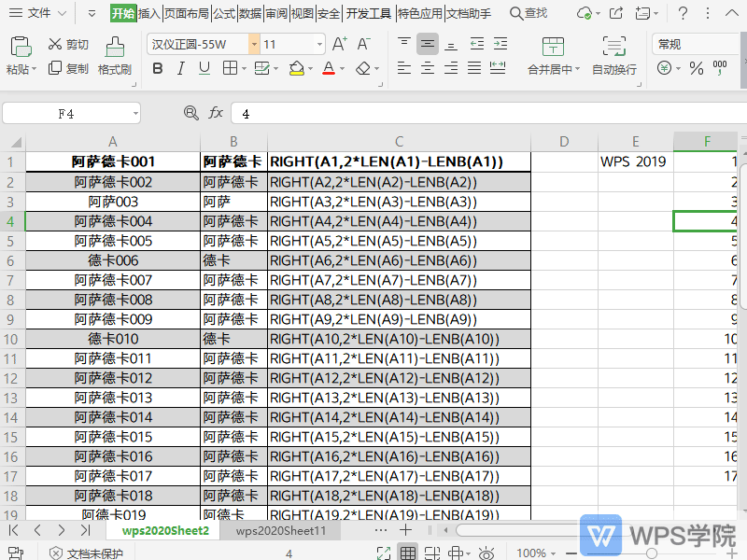Open the 文件 file menu
Viewport: 747px width, 560px height.
point(39,13)
